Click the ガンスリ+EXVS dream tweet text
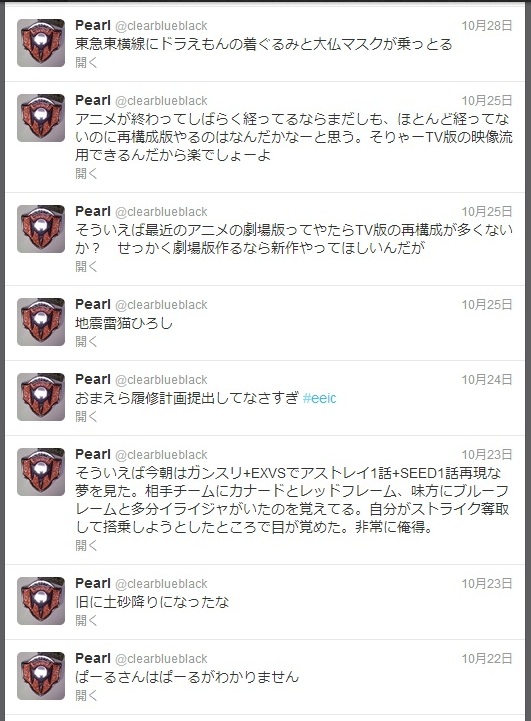 292,500
